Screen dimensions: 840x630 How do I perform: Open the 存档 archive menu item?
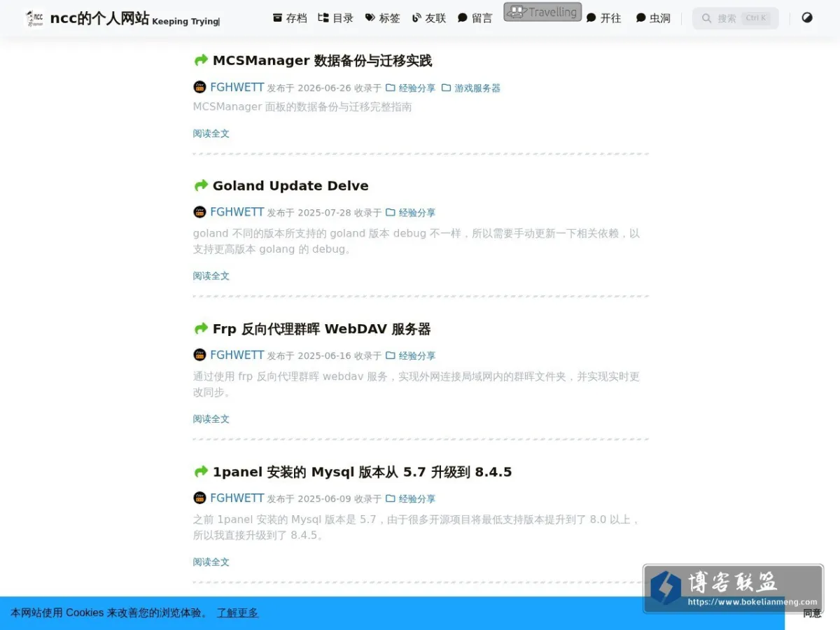[x=290, y=18]
